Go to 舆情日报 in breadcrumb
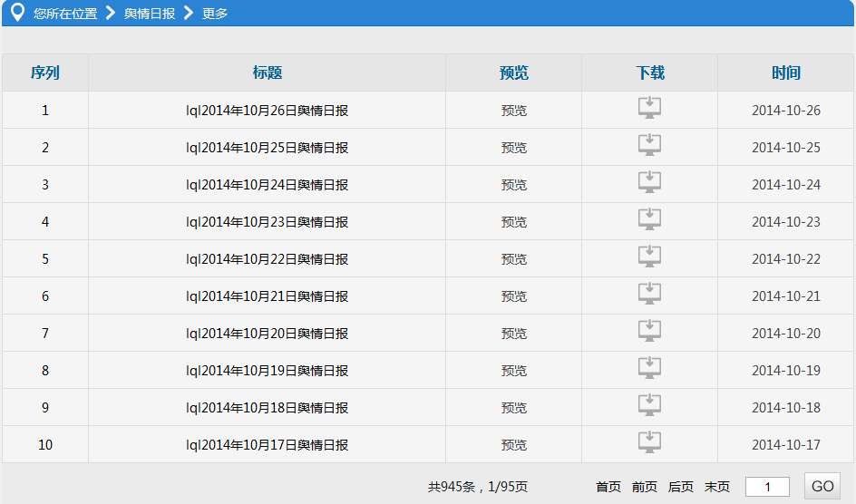Viewport: 856px width, 504px height. 150,14
